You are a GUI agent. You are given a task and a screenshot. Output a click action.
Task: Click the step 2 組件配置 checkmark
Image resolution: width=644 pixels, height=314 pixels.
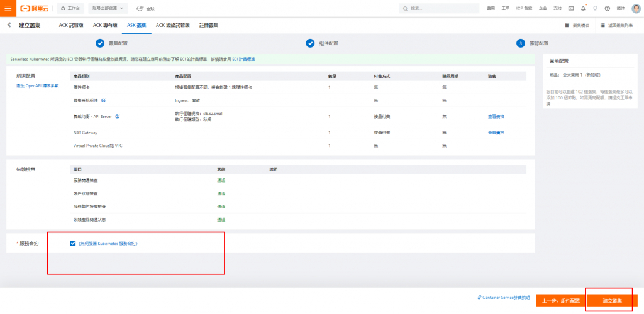(310, 43)
